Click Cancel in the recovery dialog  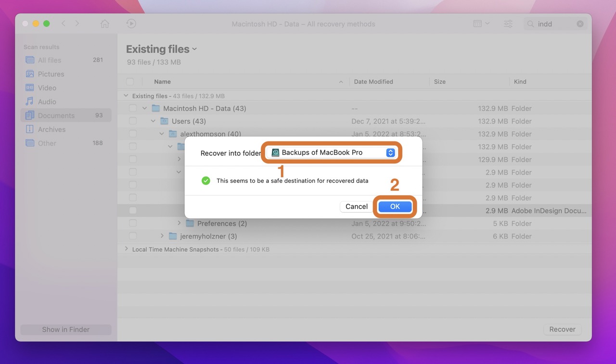coord(357,206)
